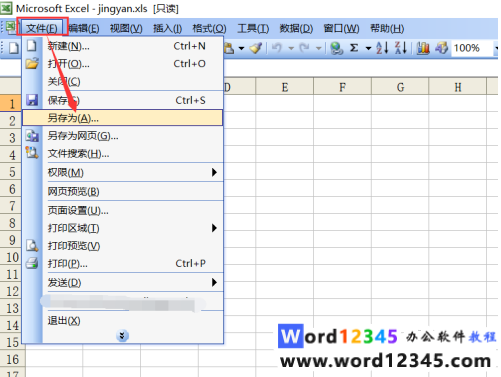Screen dimensions: 501x377
Task: Open the 帮助(H) menu
Action: [x=387, y=28]
